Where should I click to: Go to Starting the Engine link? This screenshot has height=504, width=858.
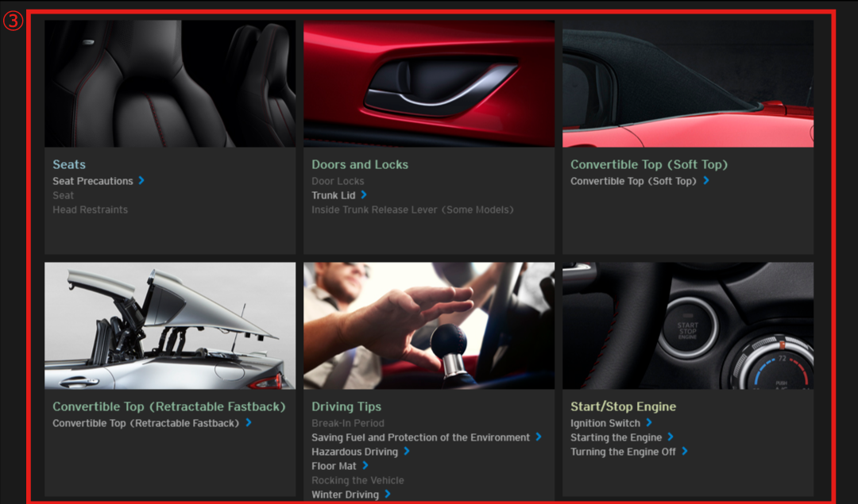(x=616, y=437)
